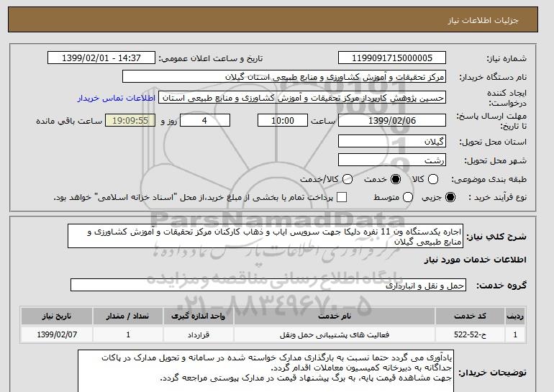Select the کالا/خدمت radio button
The height and width of the screenshot is (392, 554).
pyautogui.click(x=348, y=179)
